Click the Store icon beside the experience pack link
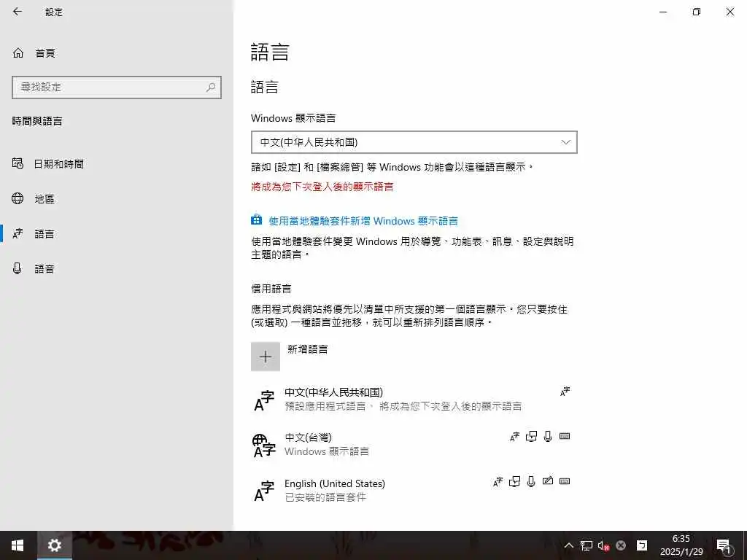The height and width of the screenshot is (560, 747). tap(256, 220)
